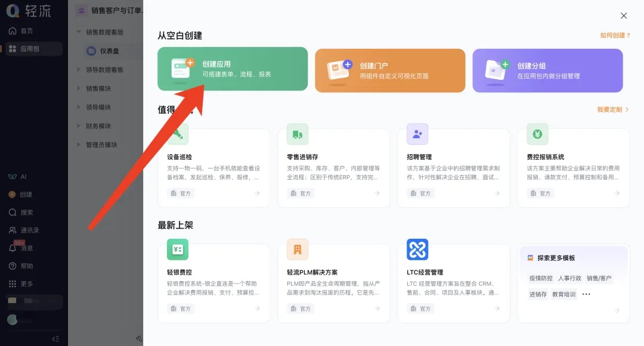Click 费控报销系统 yen icon
The image size is (644, 346).
(x=537, y=134)
